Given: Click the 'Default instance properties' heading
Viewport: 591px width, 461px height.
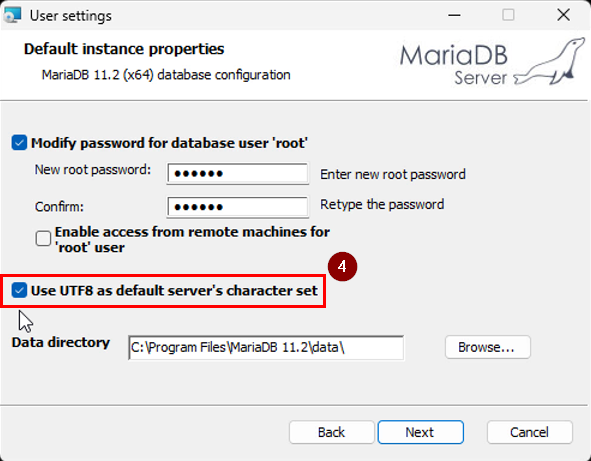Looking at the screenshot, I should coord(124,49).
